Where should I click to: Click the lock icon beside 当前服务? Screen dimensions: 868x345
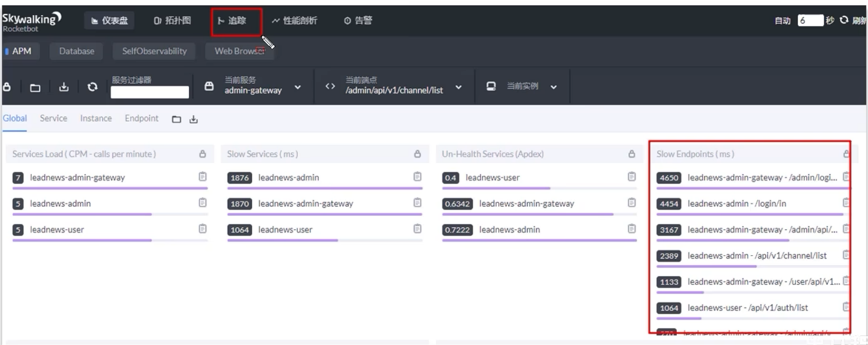pyautogui.click(x=209, y=86)
